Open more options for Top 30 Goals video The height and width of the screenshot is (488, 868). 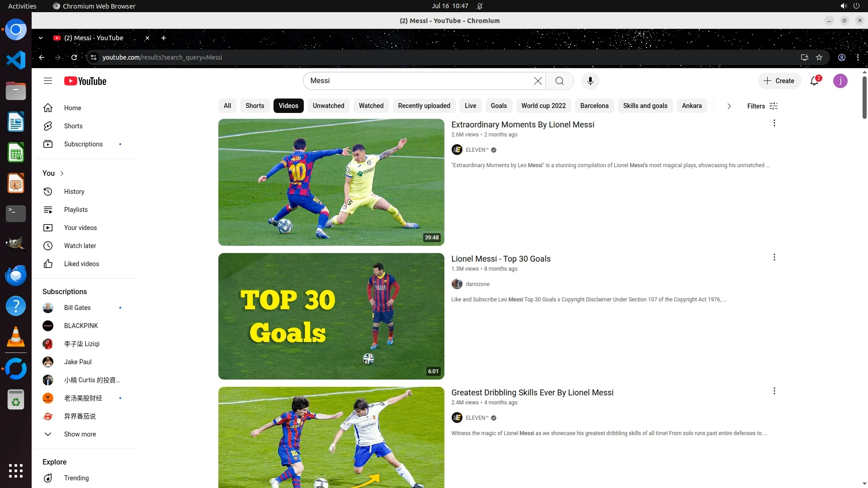[774, 257]
